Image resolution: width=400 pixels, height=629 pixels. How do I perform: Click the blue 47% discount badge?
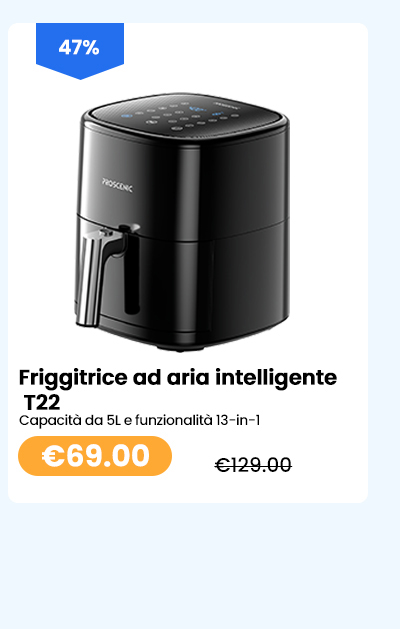tap(80, 50)
